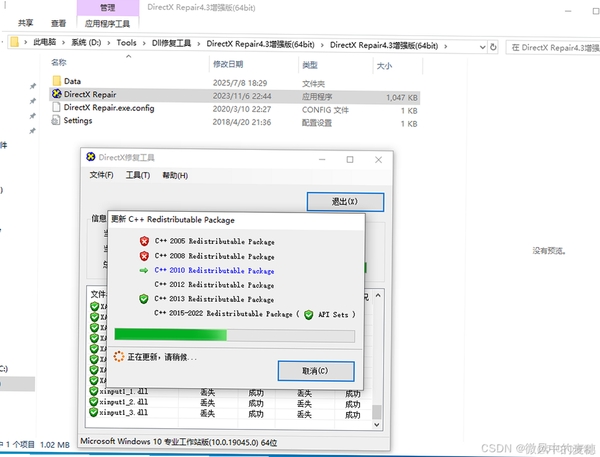The width and height of the screenshot is (600, 457).
Task: Expand chevron after 此电脑 in breadcrumb
Action: click(64, 42)
